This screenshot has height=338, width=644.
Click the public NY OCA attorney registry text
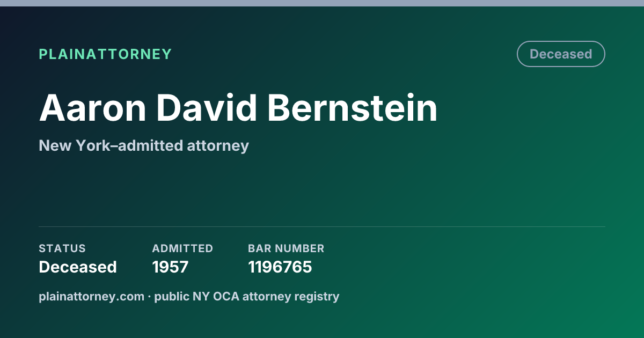247,296
